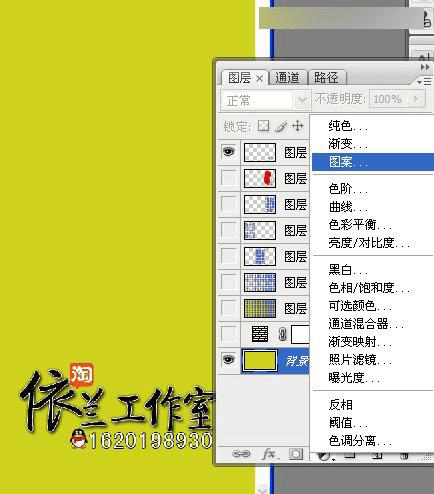This screenshot has width=434, height=494.
Task: Show the yellow-blue plaid layer
Action: click(228, 308)
